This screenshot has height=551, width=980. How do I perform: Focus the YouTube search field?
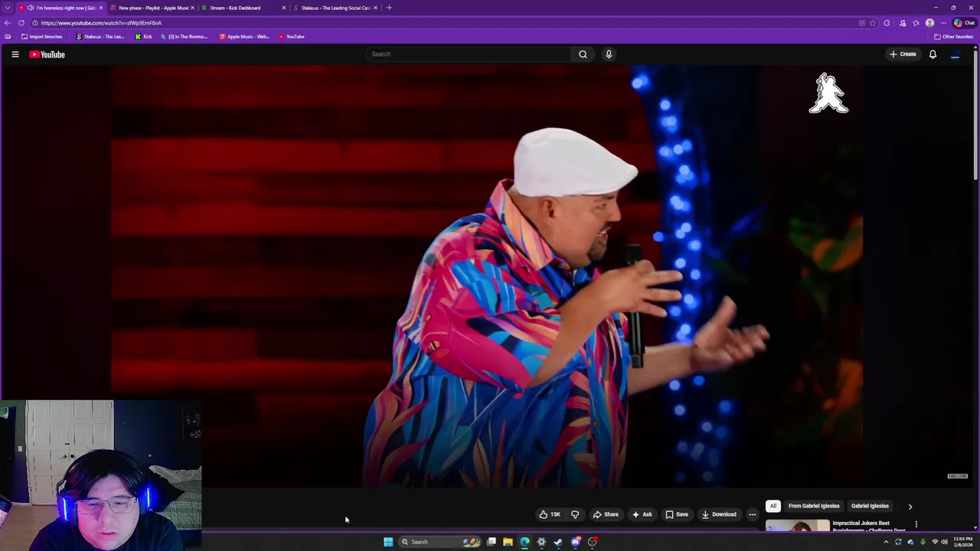[x=469, y=54]
